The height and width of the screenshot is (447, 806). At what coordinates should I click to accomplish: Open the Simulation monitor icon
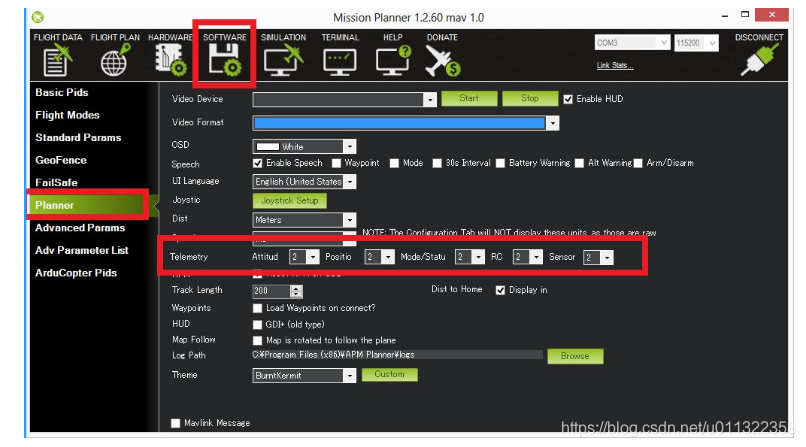(x=283, y=60)
